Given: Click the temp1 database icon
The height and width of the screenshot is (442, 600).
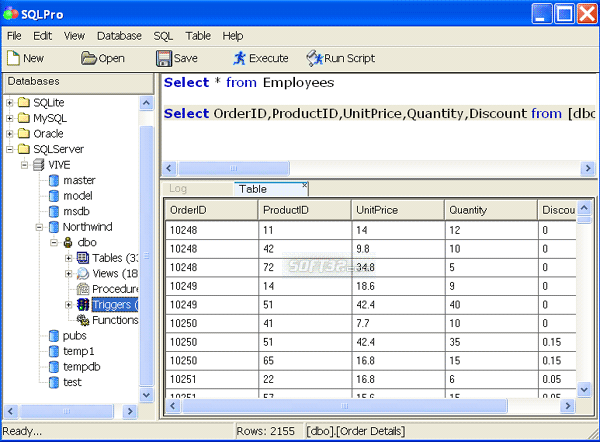Looking at the screenshot, I should click(54, 351).
